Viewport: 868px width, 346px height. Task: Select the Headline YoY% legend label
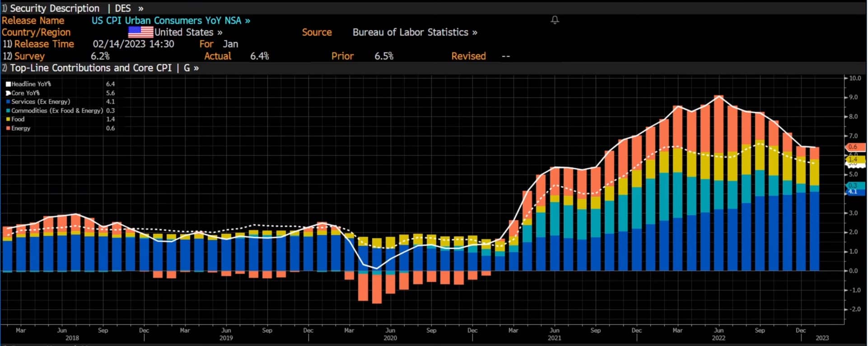pos(31,84)
